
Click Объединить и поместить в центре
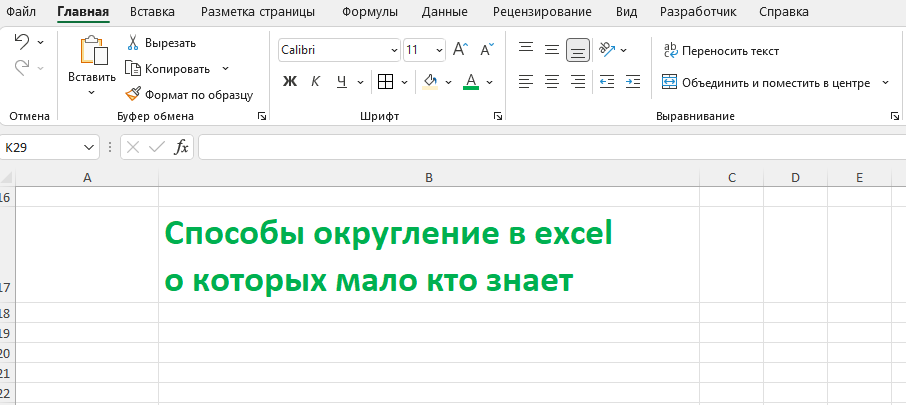766,83
